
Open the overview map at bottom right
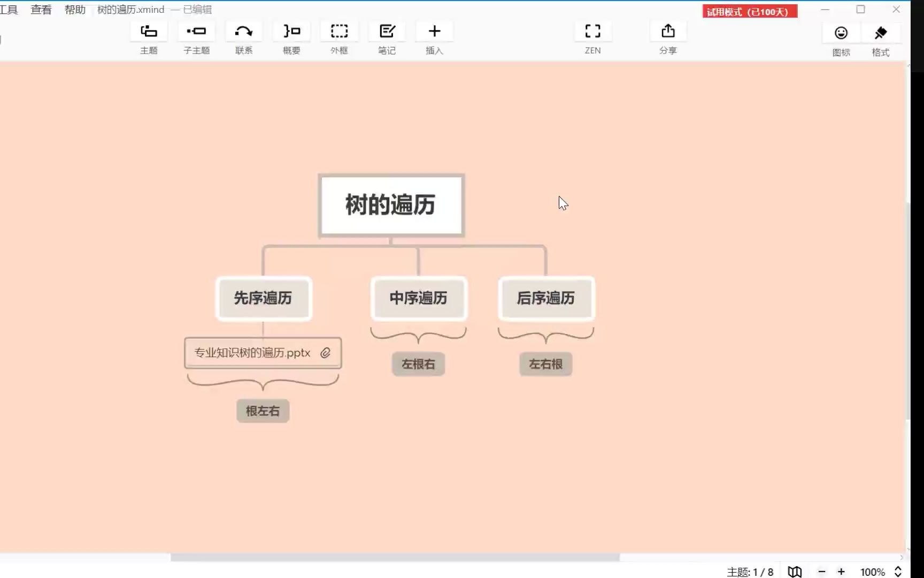795,572
